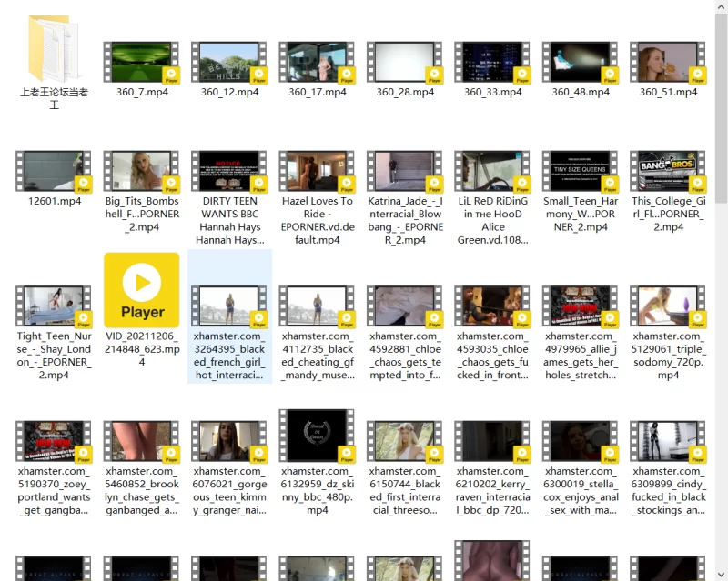Click the scrollbar down arrow

click(722, 576)
